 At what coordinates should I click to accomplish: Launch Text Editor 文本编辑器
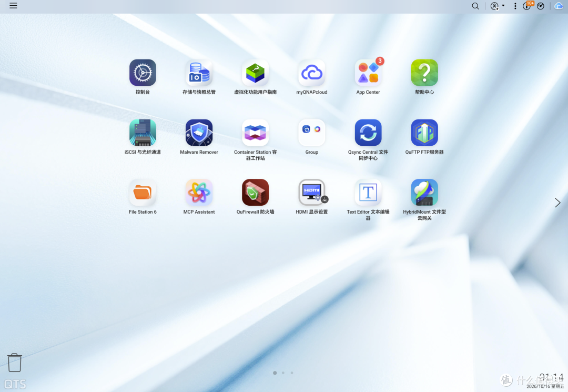click(x=368, y=193)
